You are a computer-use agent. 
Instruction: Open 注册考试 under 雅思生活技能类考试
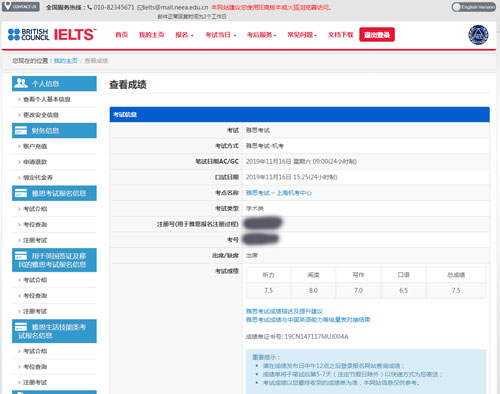35,382
